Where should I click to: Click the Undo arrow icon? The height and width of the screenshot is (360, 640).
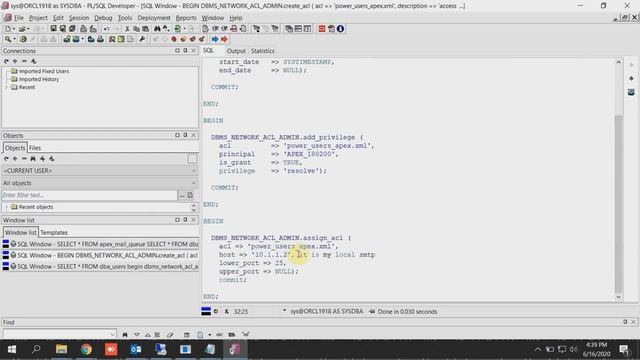point(107,29)
